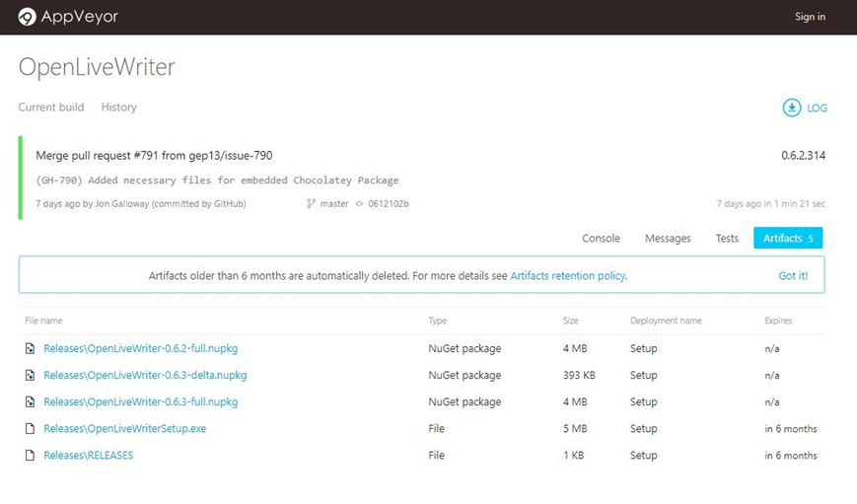The width and height of the screenshot is (857, 504).
Task: Click the NuGet icon beside OpenLiveWriter-0.6.3-delta.nupkg
Action: (30, 375)
